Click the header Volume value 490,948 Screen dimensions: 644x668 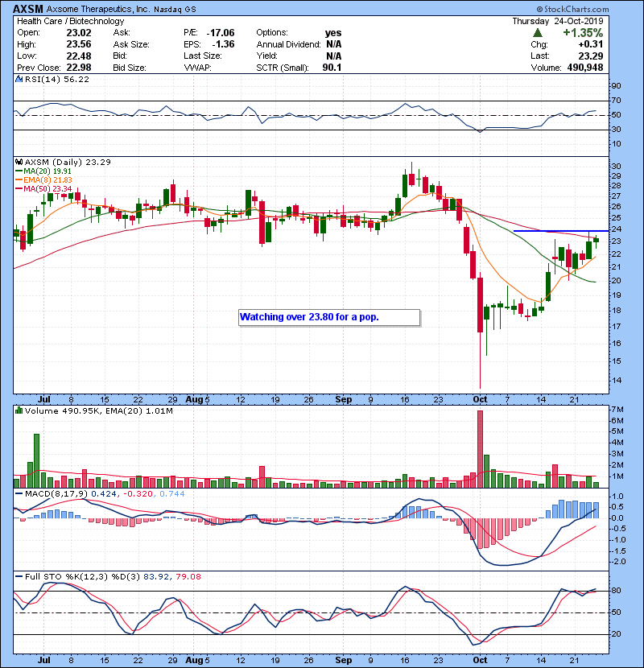585,68
